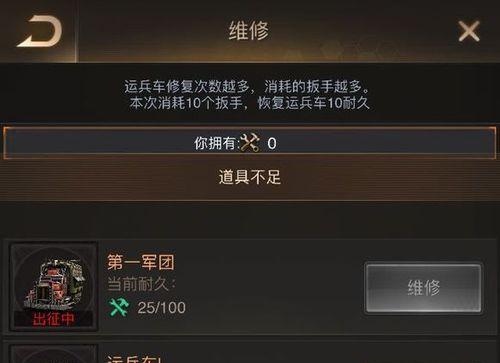Image resolution: width=500 pixels, height=363 pixels.
Task: Select the second vehicle thumbnail at bottom
Action: [54, 354]
